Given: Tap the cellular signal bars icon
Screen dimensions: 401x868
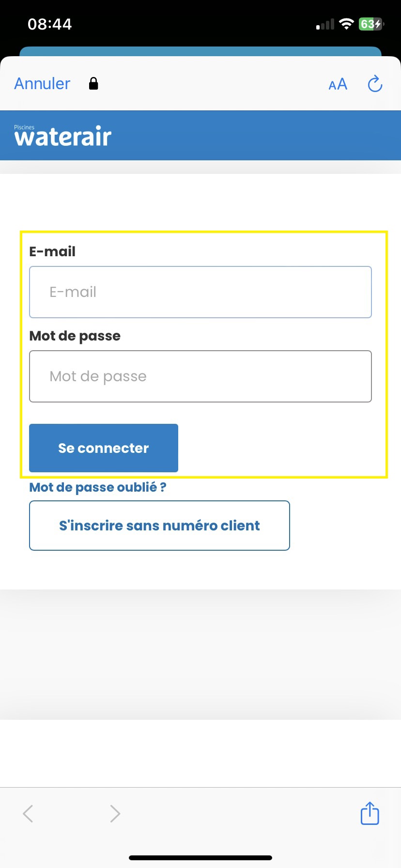Looking at the screenshot, I should [325, 25].
